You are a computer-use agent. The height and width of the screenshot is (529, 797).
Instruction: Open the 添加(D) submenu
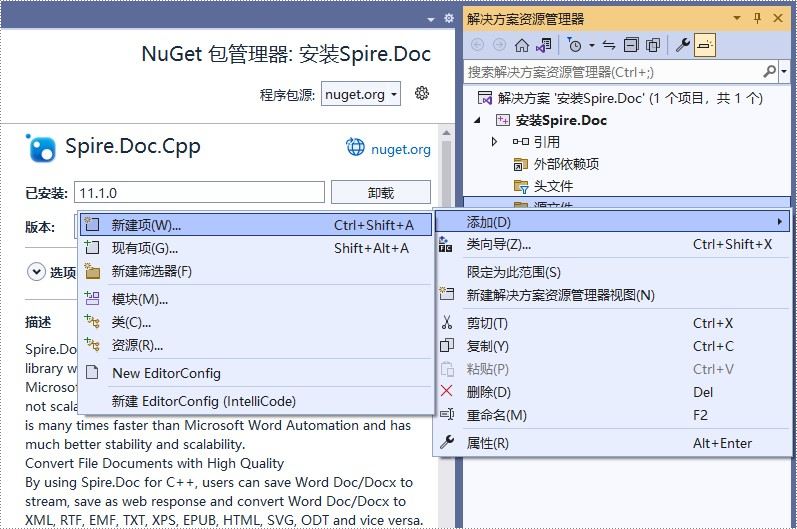(x=612, y=222)
